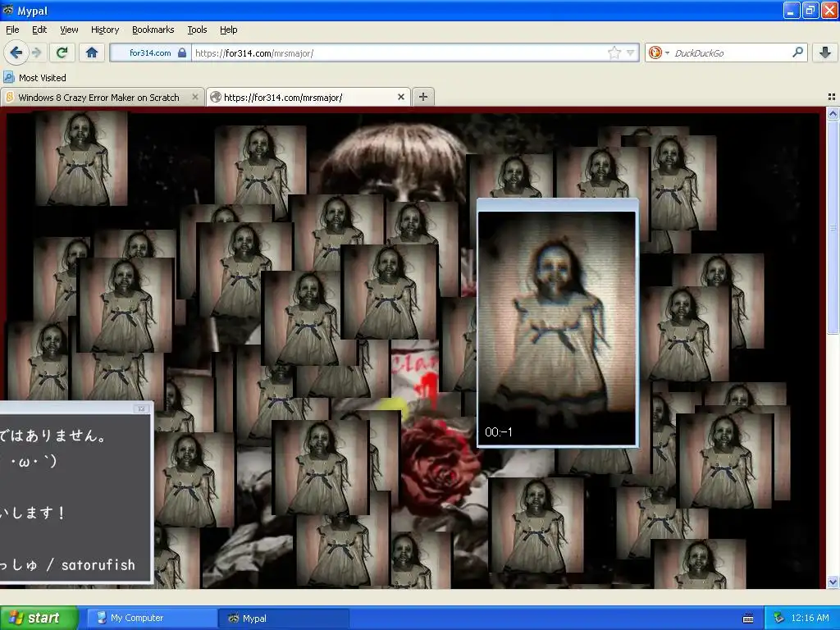Viewport: 840px width, 630px height.
Task: Click the lock site identity icon
Action: pos(182,52)
